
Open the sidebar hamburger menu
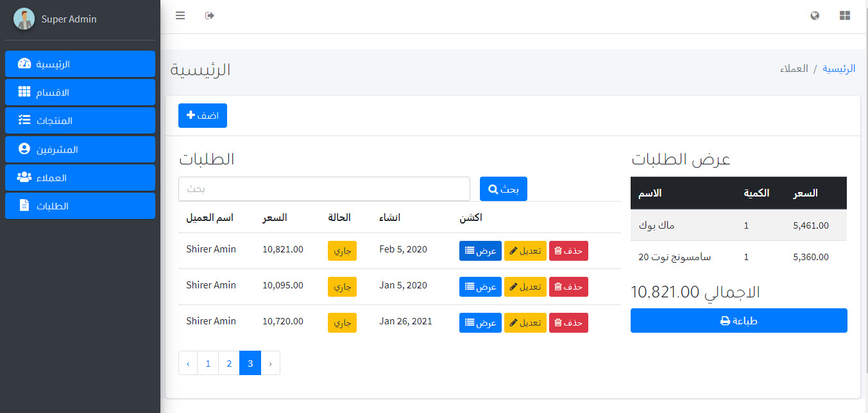(x=180, y=15)
